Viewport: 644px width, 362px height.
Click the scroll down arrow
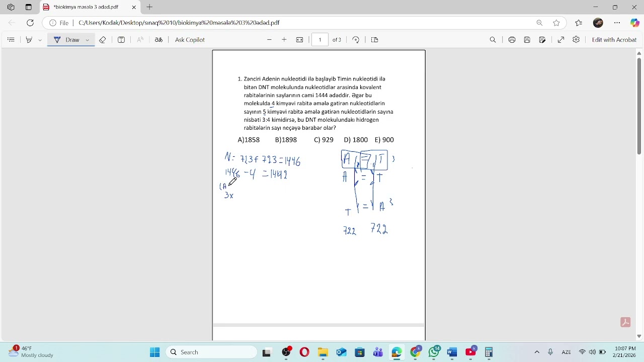click(639, 336)
